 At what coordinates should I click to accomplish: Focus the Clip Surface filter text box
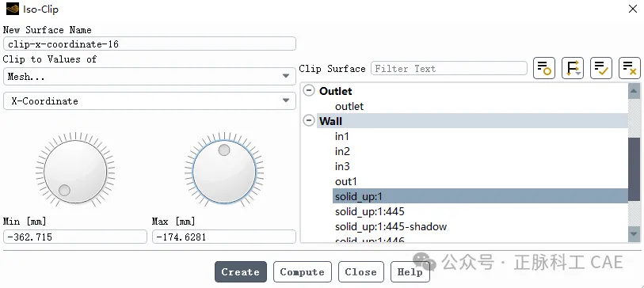(449, 68)
